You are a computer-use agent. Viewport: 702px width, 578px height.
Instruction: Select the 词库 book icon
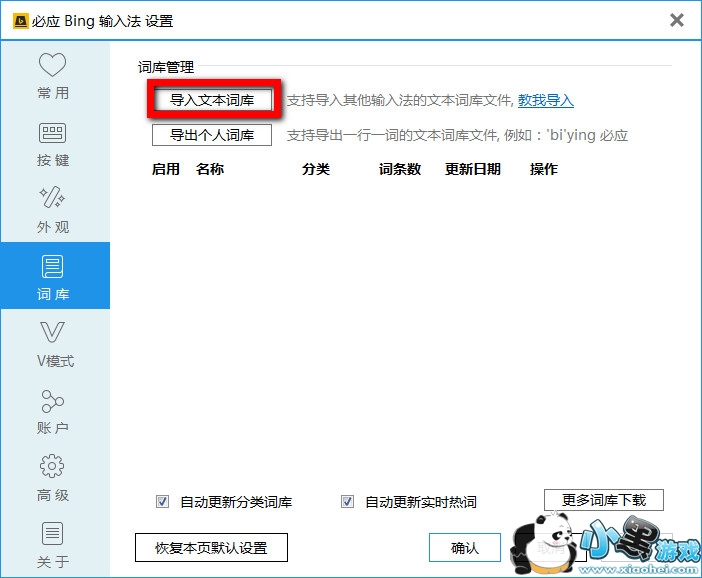53,267
